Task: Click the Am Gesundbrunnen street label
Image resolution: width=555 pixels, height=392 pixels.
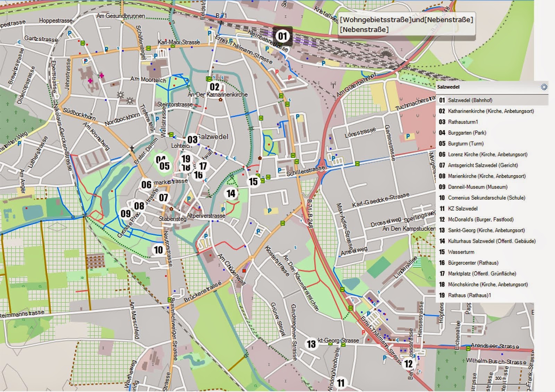Action: point(121,16)
